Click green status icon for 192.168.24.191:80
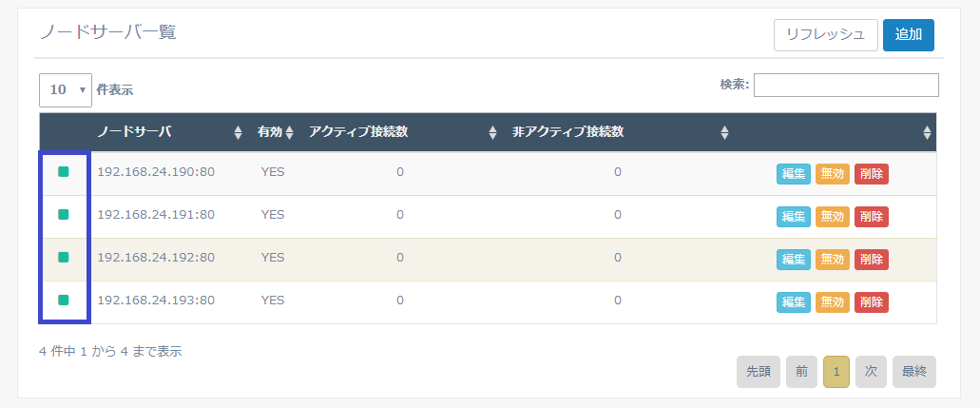This screenshot has height=408, width=980. click(64, 215)
